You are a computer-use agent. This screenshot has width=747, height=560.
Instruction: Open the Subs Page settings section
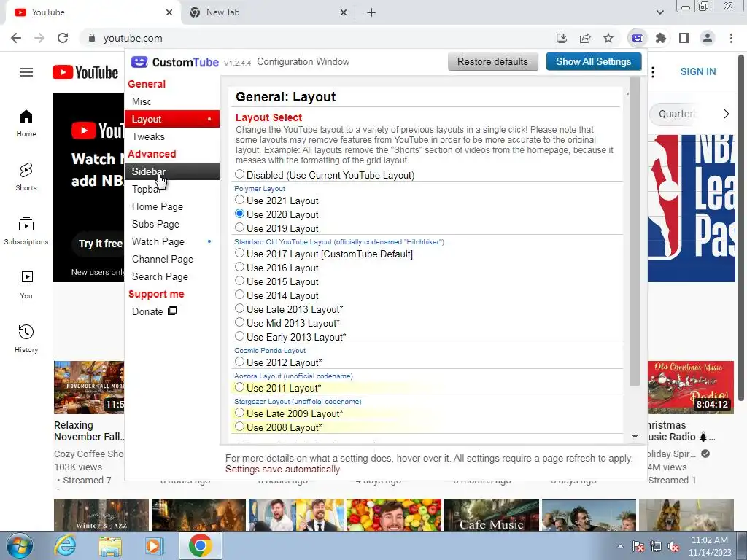click(x=172, y=224)
